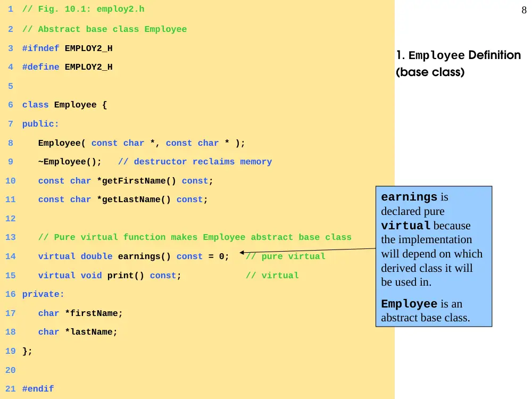Image resolution: width=532 pixels, height=399 pixels.
Task: Select the 'char *lastName;' member
Action: point(78,332)
